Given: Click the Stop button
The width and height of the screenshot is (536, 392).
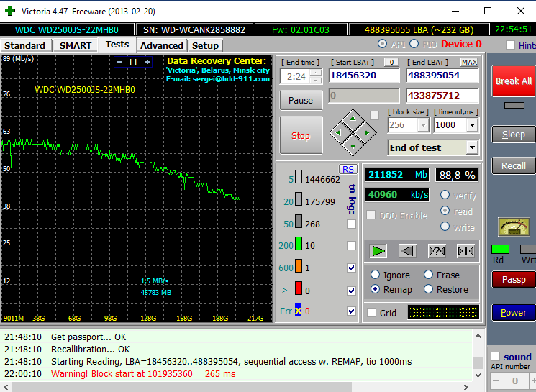Looking at the screenshot, I should (x=301, y=135).
